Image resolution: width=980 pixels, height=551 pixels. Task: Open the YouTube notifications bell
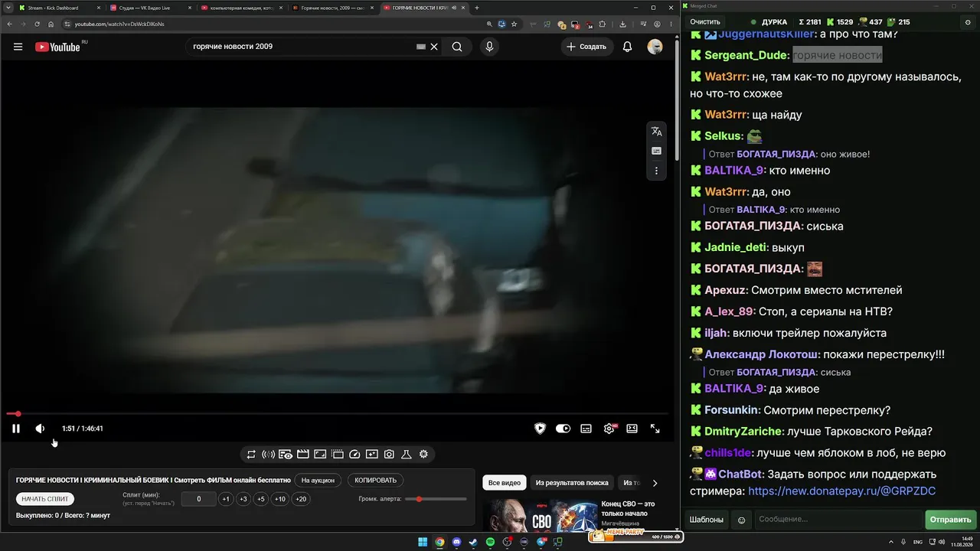[x=627, y=47]
